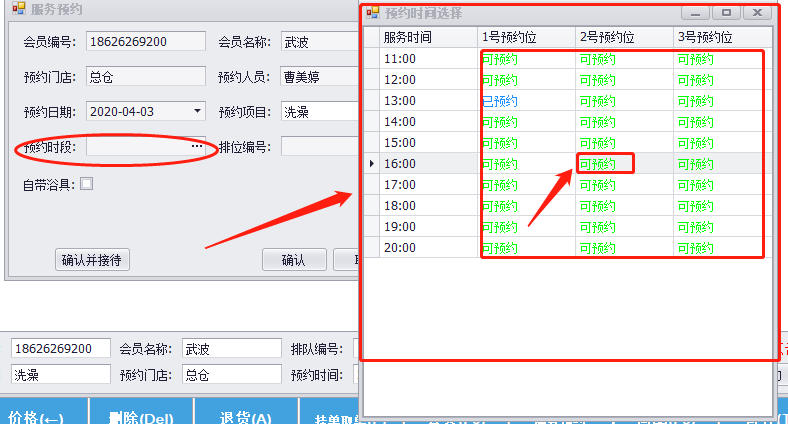Click the 1号预约位 column header

[526, 37]
